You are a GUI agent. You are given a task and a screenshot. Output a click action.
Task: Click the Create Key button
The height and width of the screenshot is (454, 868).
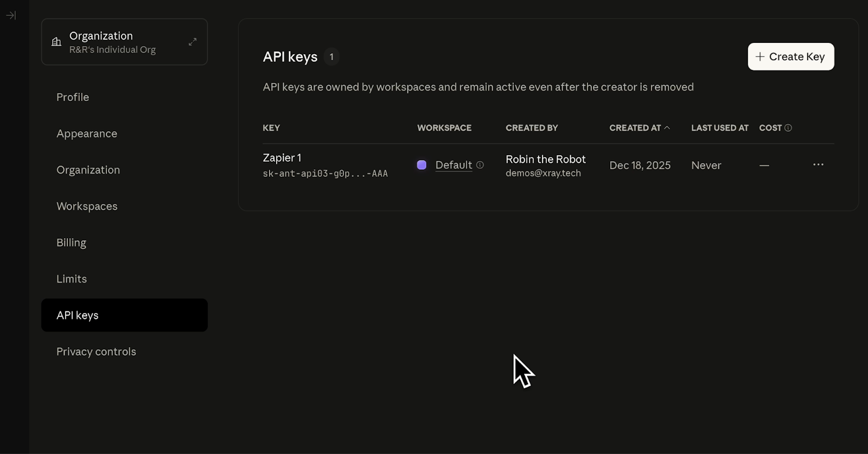(x=791, y=56)
